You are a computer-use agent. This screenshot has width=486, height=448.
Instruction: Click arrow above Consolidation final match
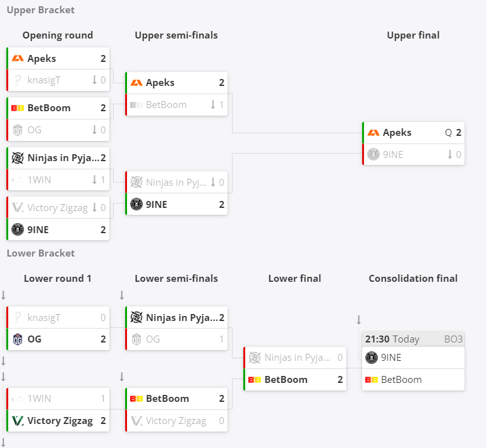tap(358, 320)
